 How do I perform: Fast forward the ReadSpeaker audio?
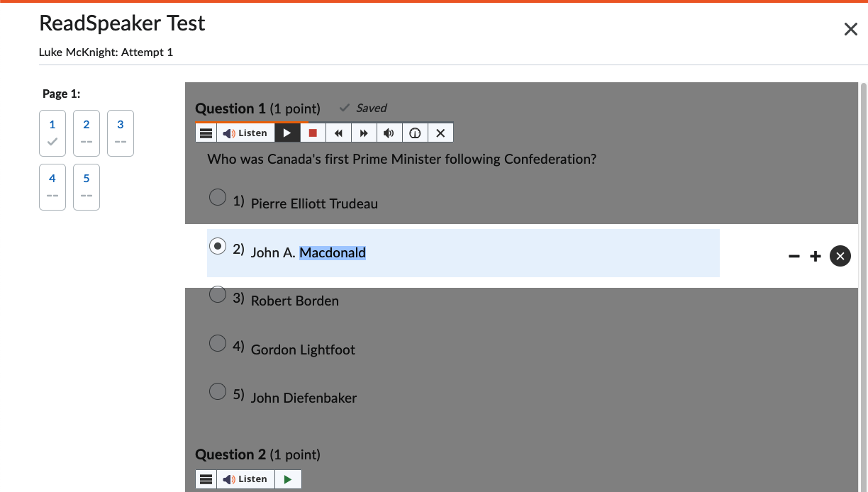pyautogui.click(x=364, y=133)
